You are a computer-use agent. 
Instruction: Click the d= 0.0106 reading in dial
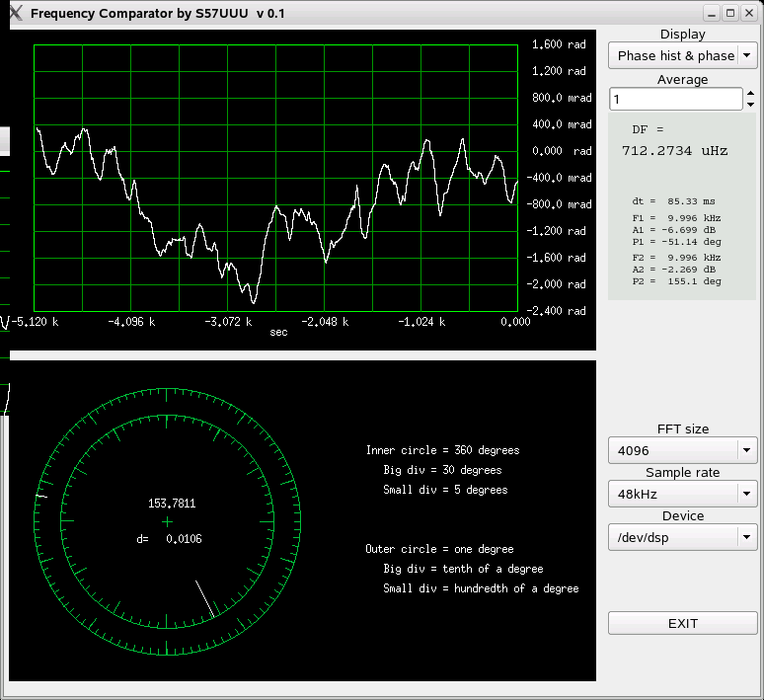point(170,539)
